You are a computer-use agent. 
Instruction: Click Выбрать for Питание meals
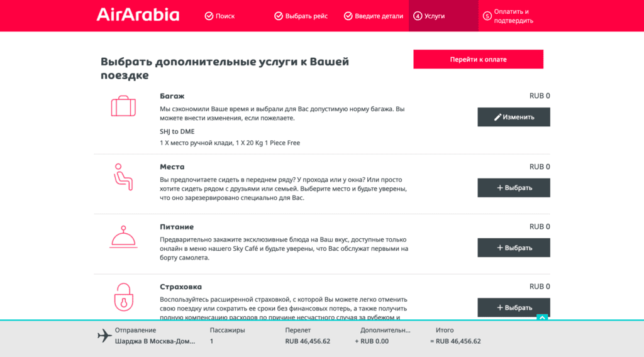[x=513, y=248]
